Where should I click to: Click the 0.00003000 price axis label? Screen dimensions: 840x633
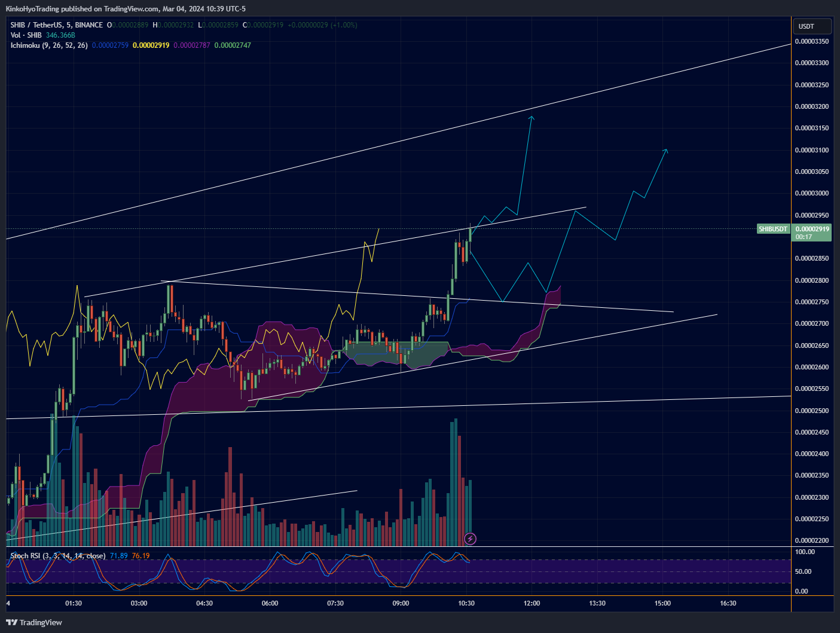(x=812, y=194)
